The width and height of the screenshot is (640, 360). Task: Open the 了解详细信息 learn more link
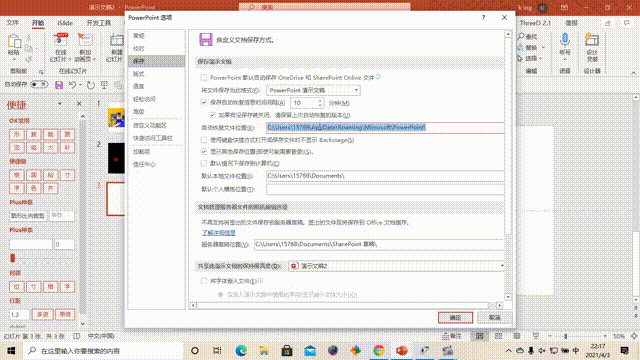[219, 233]
